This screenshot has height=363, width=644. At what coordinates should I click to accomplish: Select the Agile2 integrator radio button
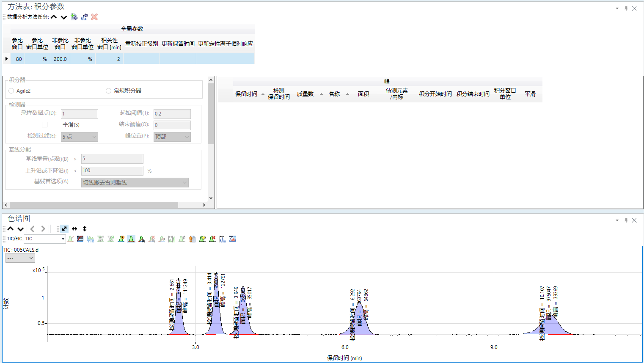click(11, 91)
